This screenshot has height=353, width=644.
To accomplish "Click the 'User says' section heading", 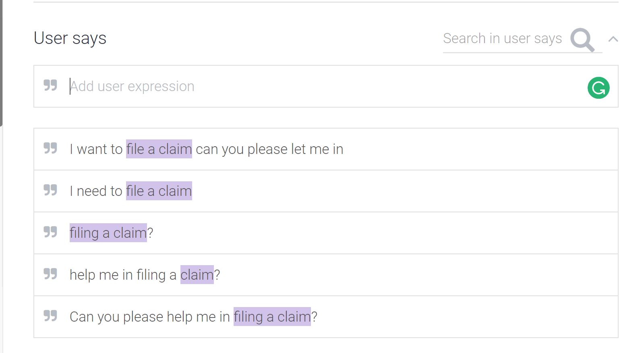I will click(70, 38).
